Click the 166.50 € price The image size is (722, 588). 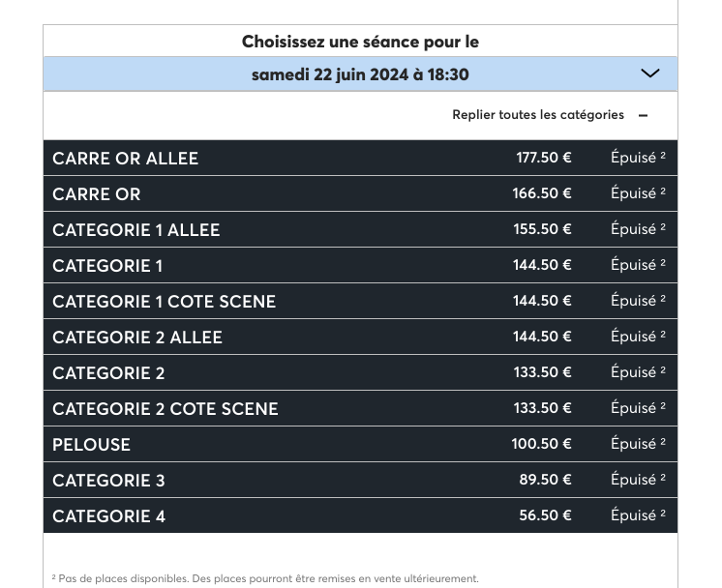tap(542, 193)
